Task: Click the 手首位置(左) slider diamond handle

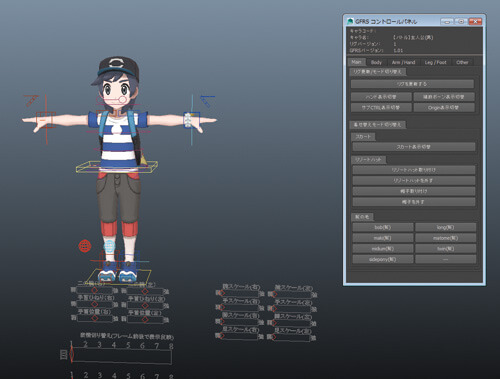Action: pyautogui.click(x=145, y=319)
